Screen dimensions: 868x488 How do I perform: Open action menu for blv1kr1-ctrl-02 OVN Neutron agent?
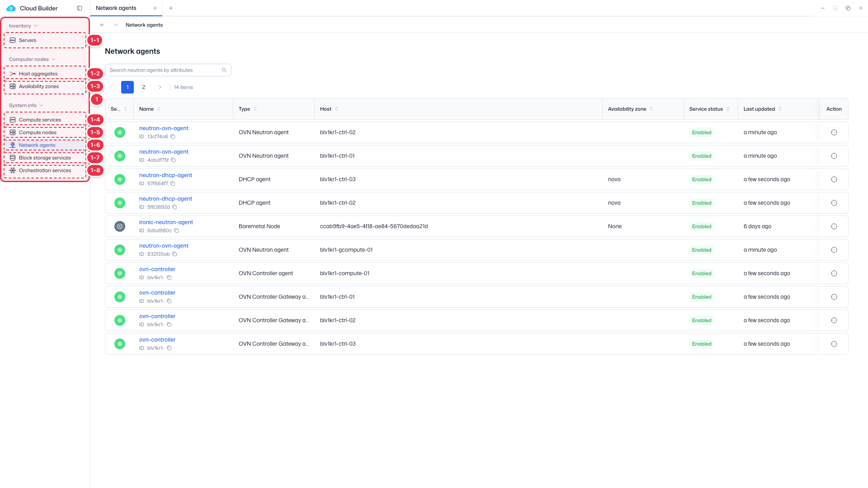pyautogui.click(x=834, y=132)
